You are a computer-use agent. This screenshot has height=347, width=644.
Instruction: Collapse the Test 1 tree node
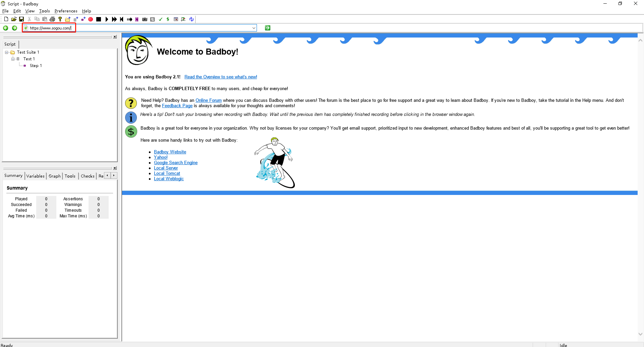13,59
